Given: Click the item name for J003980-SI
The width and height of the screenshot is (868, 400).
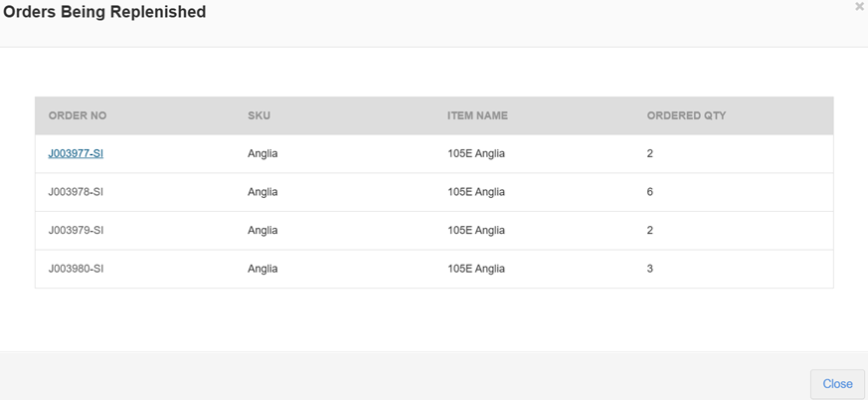Looking at the screenshot, I should pyautogui.click(x=476, y=269).
